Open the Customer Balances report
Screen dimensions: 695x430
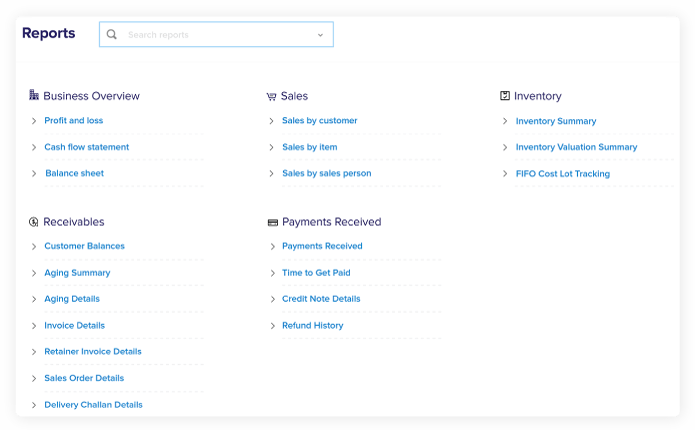pos(84,246)
